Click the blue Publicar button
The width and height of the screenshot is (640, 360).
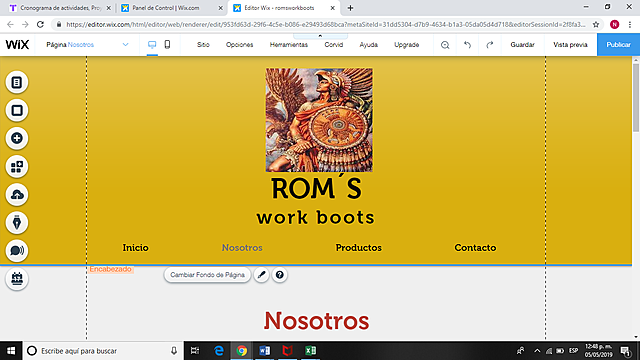[618, 44]
